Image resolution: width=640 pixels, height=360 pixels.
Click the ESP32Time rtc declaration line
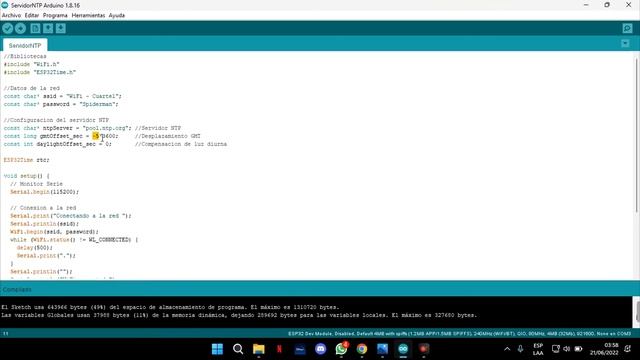coord(27,160)
